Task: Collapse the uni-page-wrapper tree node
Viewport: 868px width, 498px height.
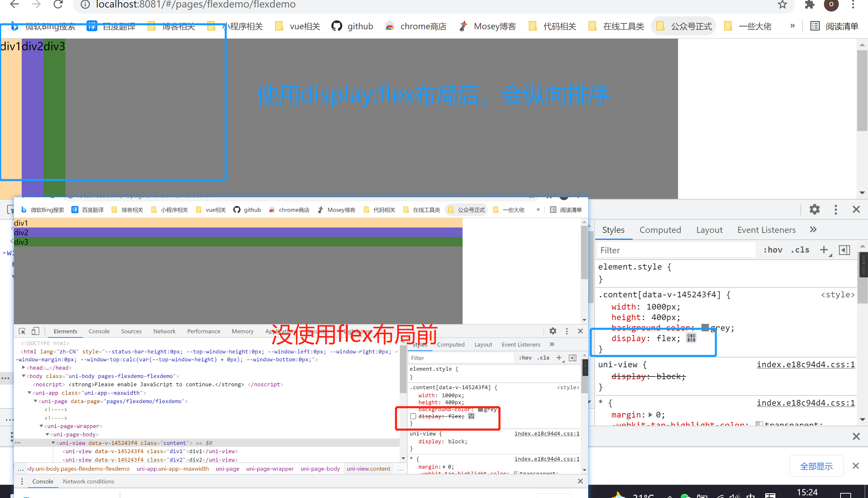Action: [41, 426]
